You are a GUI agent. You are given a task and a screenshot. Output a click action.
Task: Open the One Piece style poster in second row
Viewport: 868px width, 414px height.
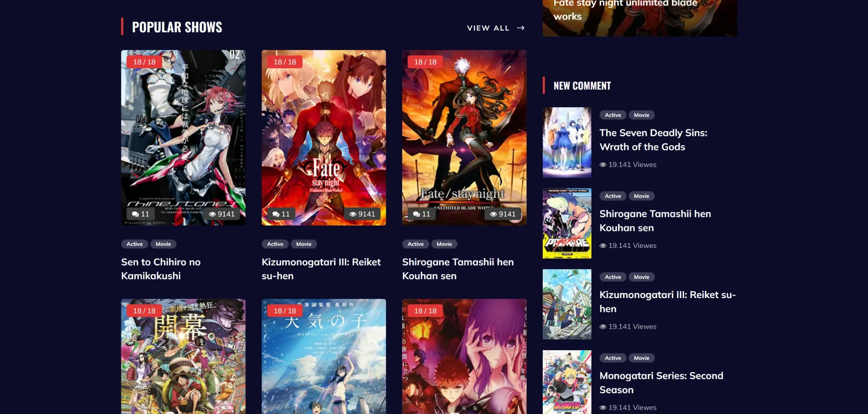pyautogui.click(x=183, y=357)
